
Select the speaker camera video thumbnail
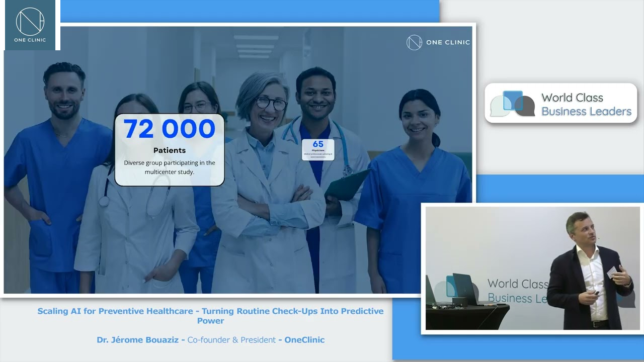point(532,268)
